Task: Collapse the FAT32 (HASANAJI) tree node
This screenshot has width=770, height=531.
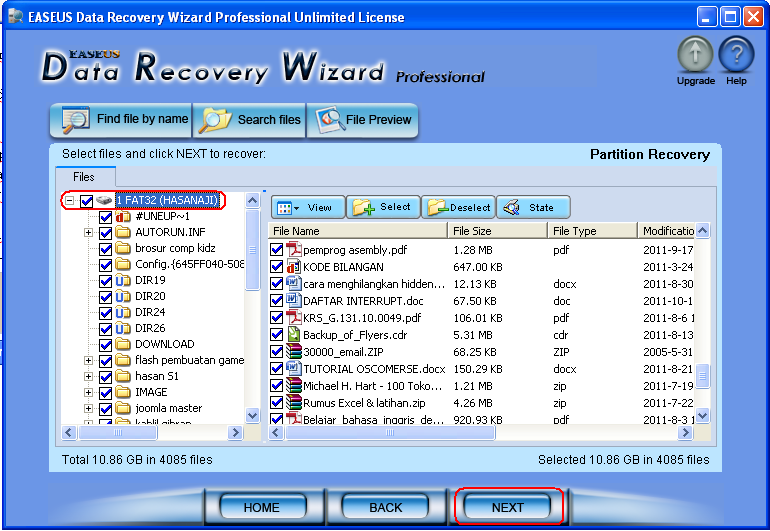Action: point(69,200)
